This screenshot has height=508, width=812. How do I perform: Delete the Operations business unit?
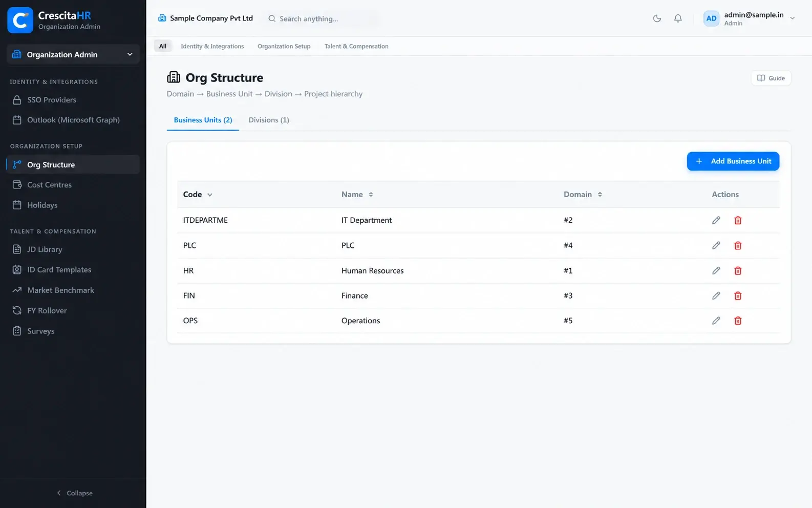tap(738, 321)
